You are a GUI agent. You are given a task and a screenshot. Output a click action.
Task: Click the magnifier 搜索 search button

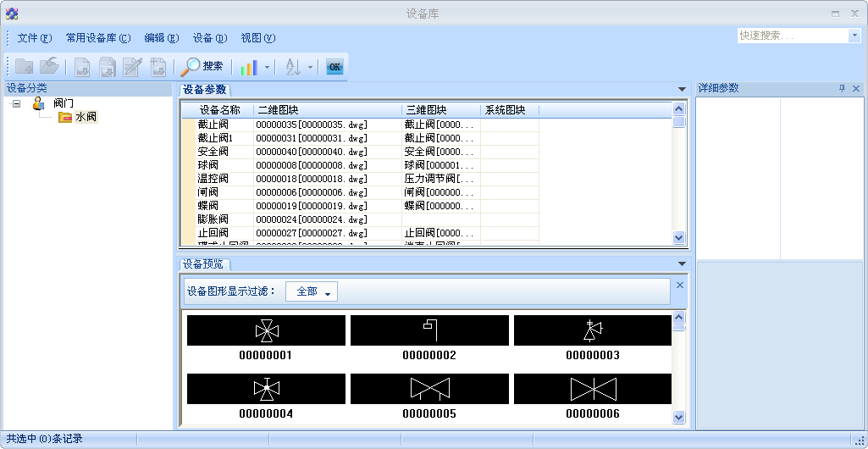tap(202, 66)
